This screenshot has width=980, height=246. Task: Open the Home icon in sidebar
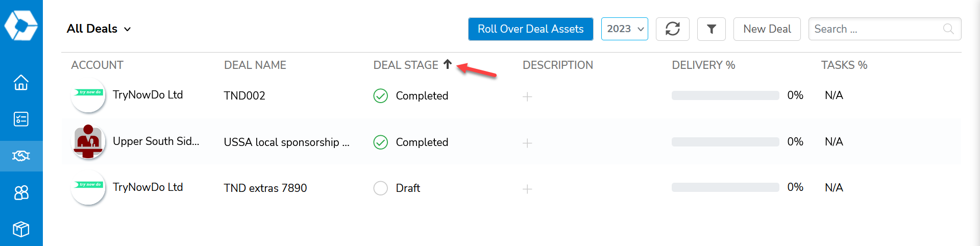coord(21,82)
